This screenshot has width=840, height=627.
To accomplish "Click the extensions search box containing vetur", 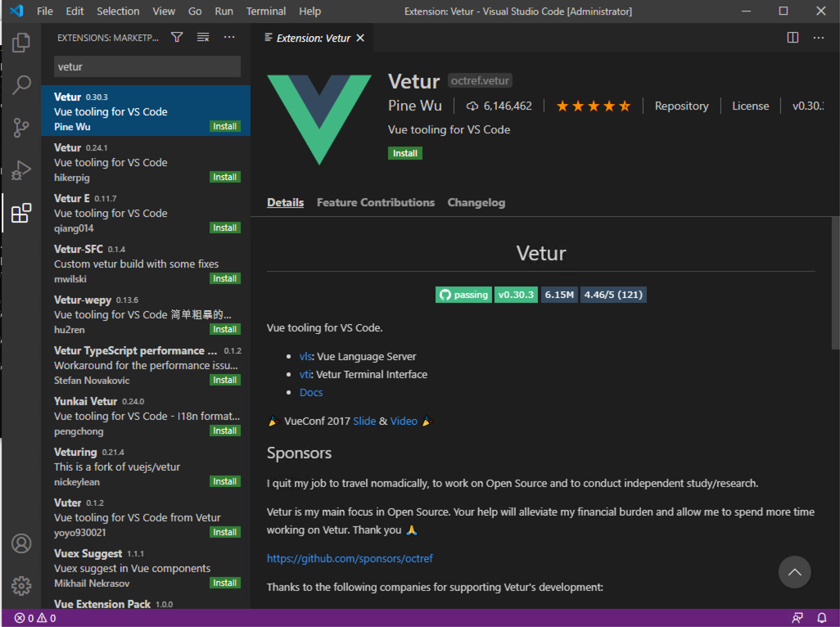I will 147,67.
